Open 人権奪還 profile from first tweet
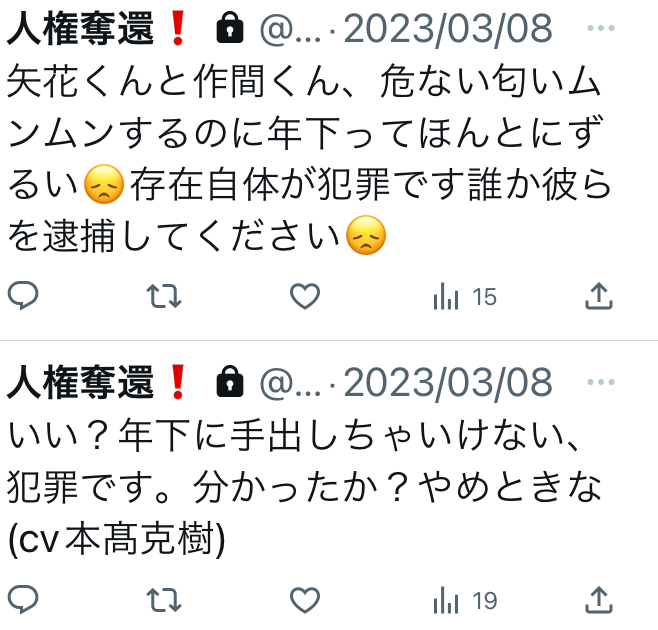This screenshot has height=630, width=658. tap(96, 29)
